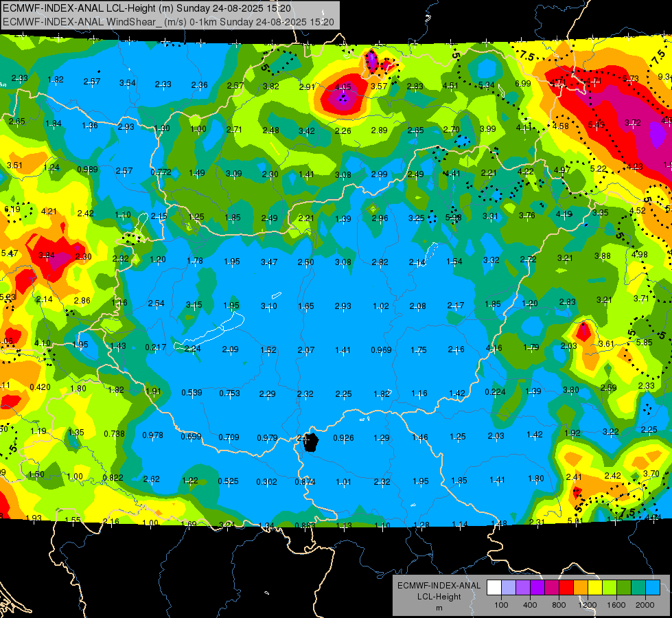Click the grid value 0.978

click(152, 435)
